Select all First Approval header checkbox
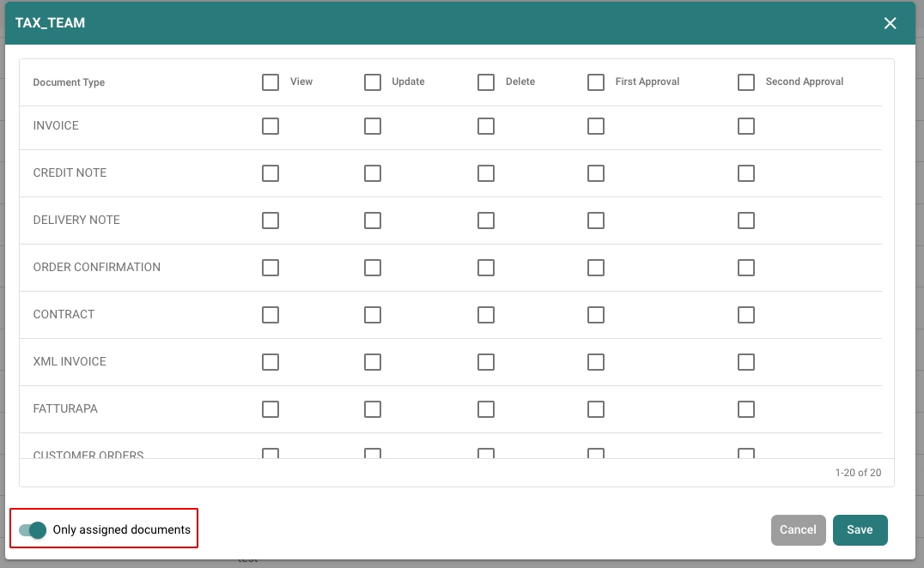The height and width of the screenshot is (568, 924). (596, 82)
